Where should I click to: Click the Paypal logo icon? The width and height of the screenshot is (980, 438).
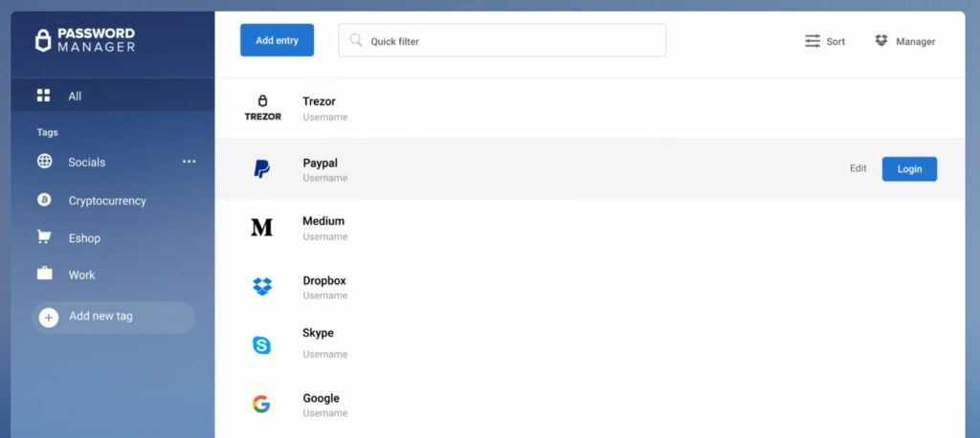pyautogui.click(x=261, y=168)
